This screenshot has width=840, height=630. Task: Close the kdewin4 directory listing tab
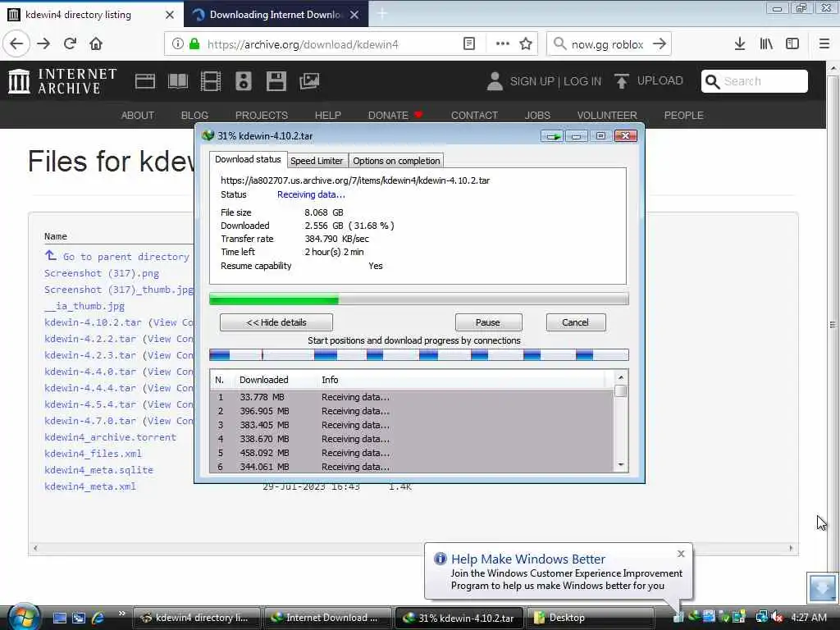(169, 15)
